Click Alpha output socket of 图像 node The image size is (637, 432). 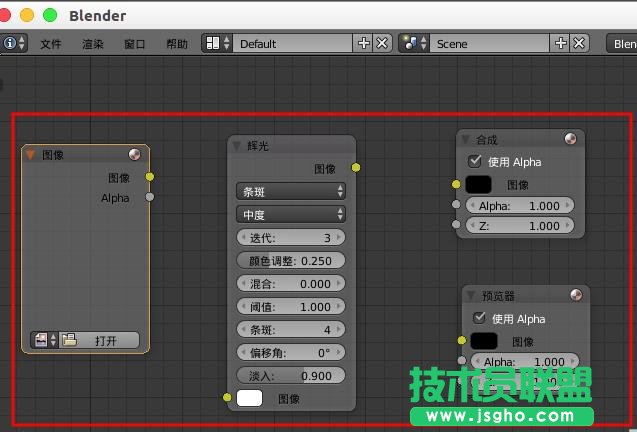150,197
